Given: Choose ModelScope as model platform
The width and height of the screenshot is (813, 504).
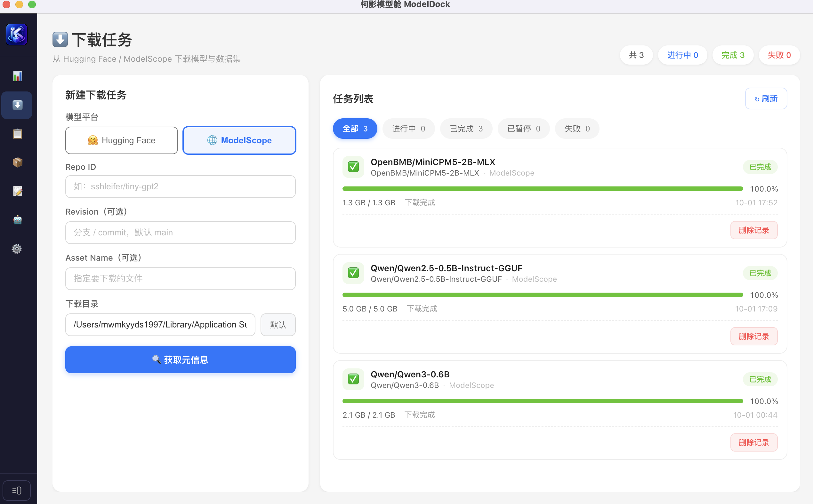Looking at the screenshot, I should 239,140.
